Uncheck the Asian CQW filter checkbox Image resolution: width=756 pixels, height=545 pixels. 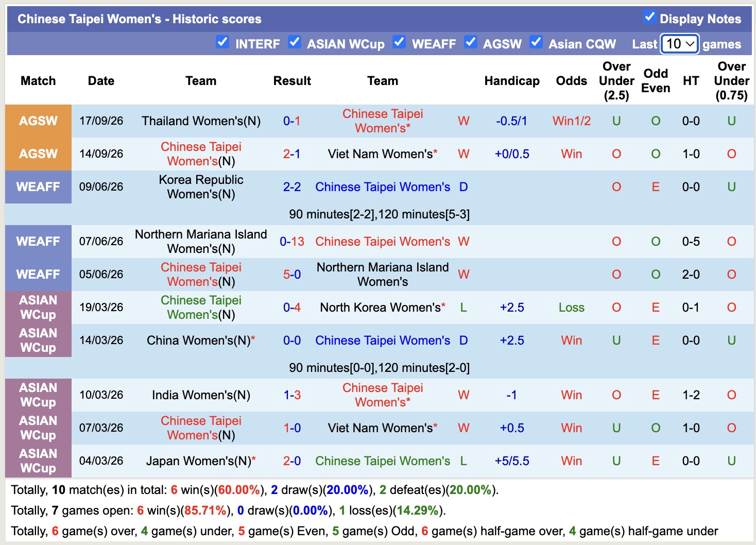coord(536,42)
